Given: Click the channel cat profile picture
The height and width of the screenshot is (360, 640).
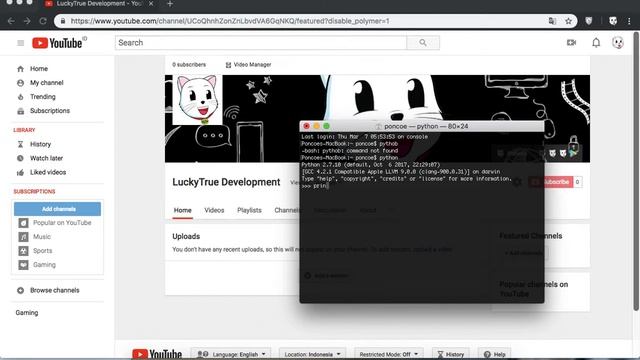Looking at the screenshot, I should (198, 100).
